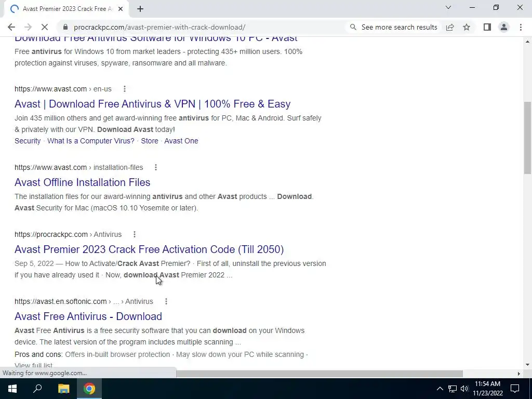Open options for softonic.com result

pyautogui.click(x=166, y=301)
